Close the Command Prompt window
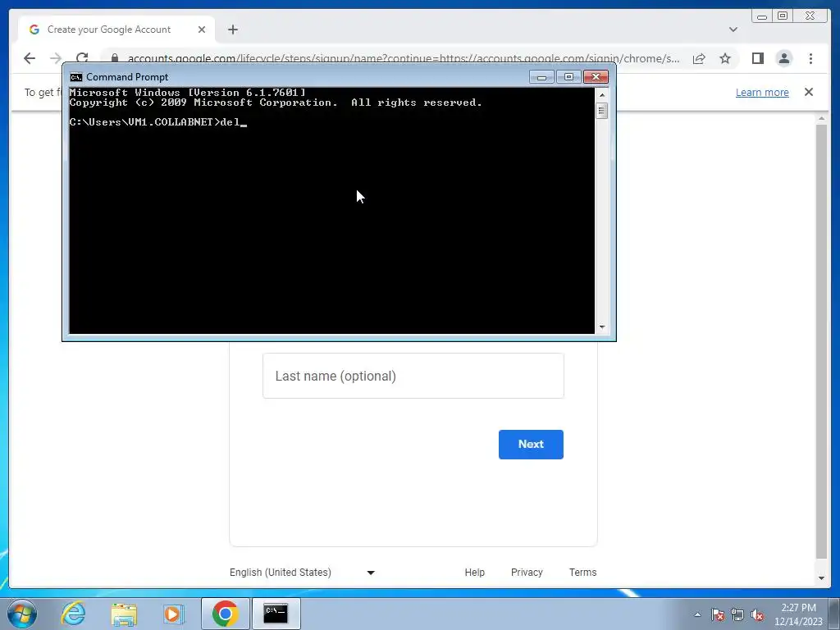The height and width of the screenshot is (630, 840). (x=596, y=77)
